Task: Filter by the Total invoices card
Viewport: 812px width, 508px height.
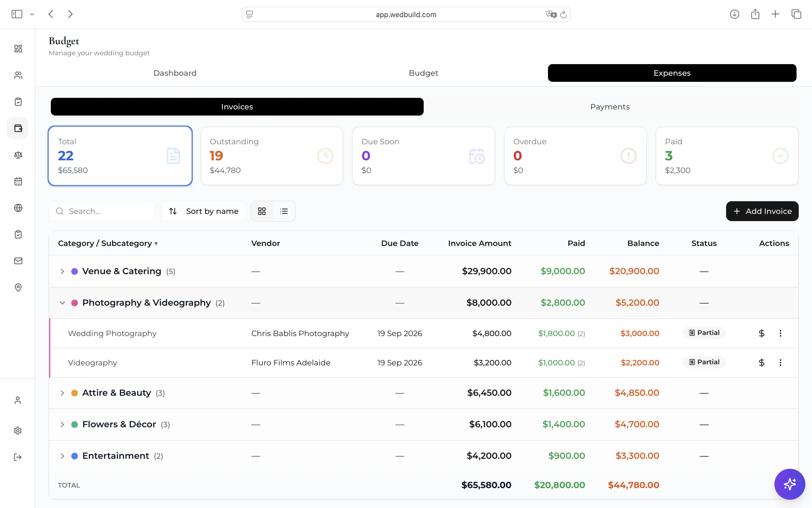Action: coord(120,156)
